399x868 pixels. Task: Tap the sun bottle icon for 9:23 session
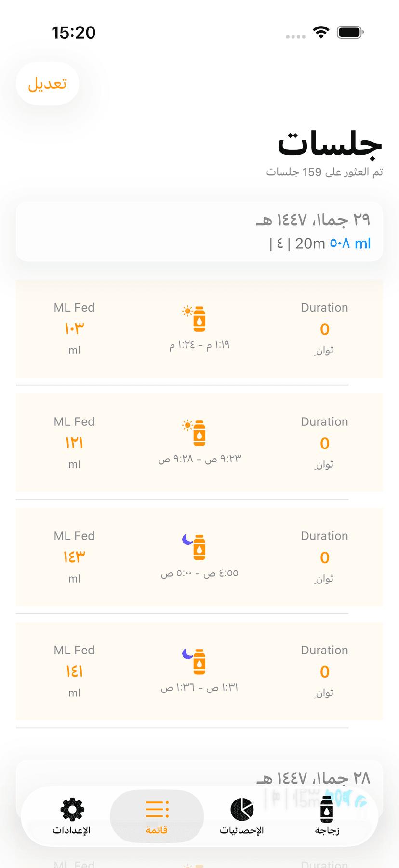[x=195, y=433]
